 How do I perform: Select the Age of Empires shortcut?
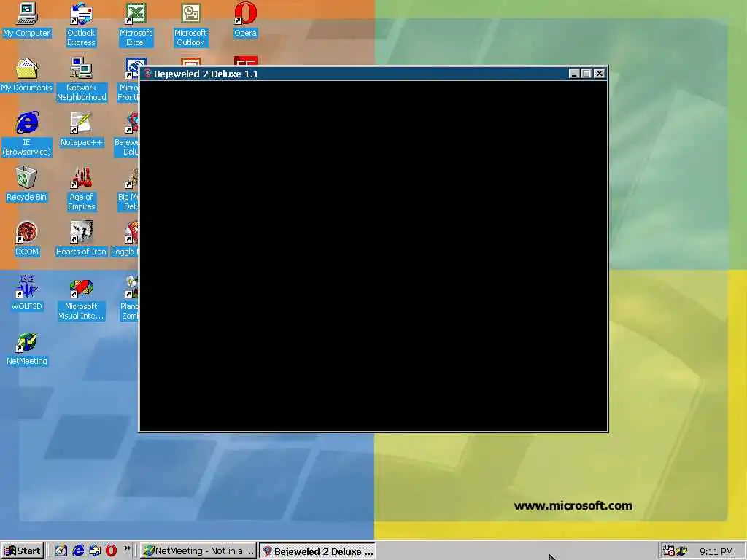pyautogui.click(x=82, y=189)
